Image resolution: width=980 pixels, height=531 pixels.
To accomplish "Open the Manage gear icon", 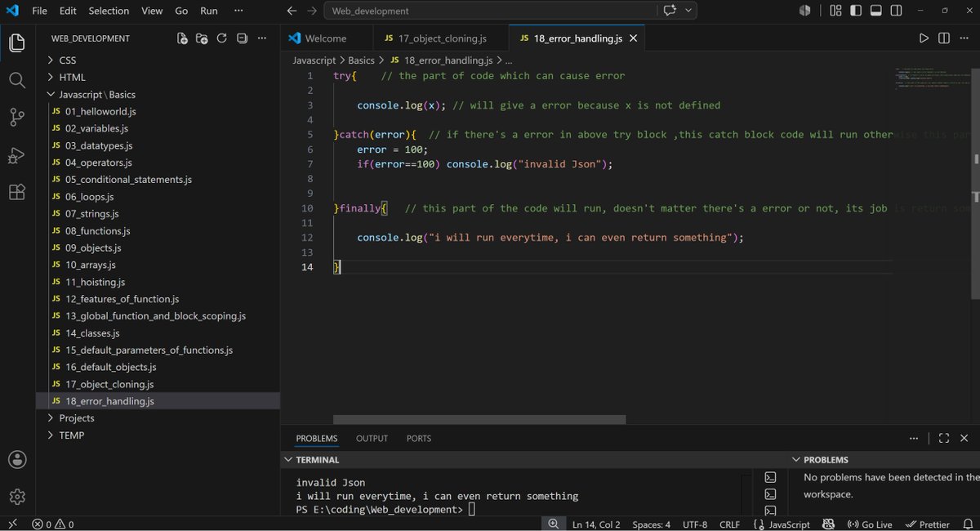I will 17,497.
